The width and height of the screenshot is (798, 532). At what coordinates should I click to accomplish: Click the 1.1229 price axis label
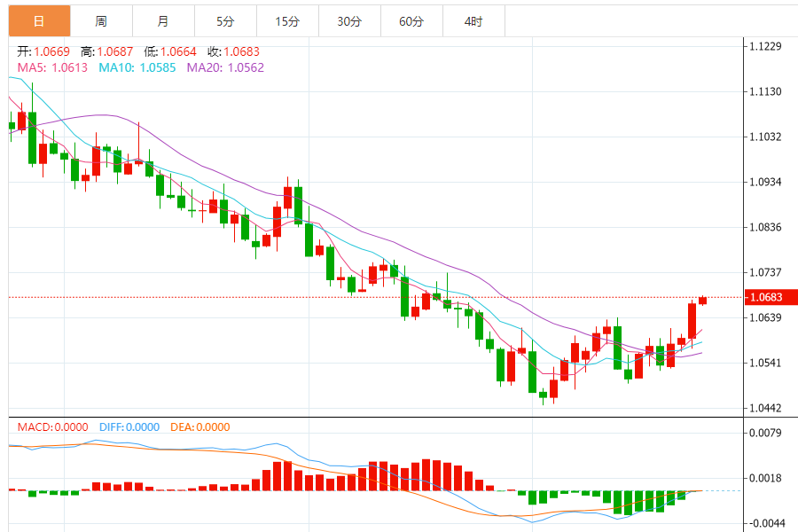765,46
